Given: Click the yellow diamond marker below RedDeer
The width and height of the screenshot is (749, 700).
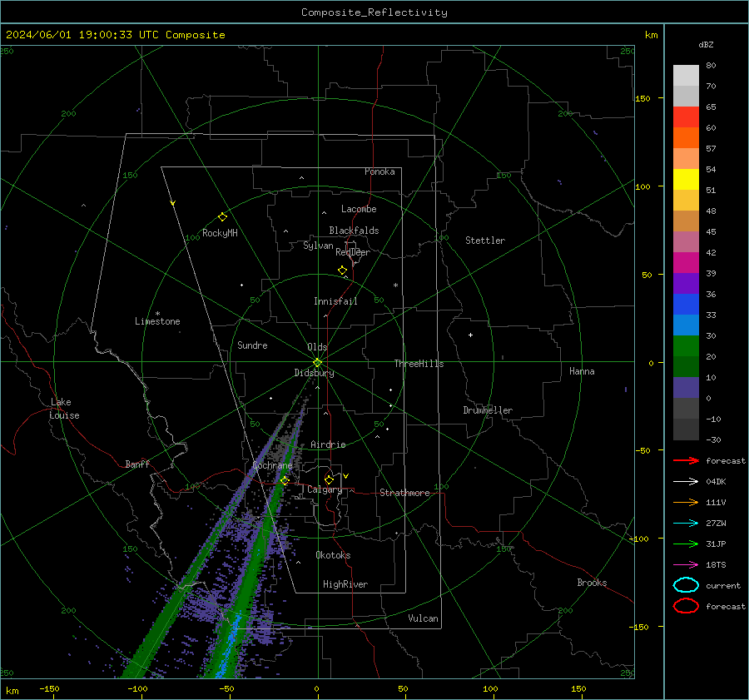Looking at the screenshot, I should click(x=343, y=271).
